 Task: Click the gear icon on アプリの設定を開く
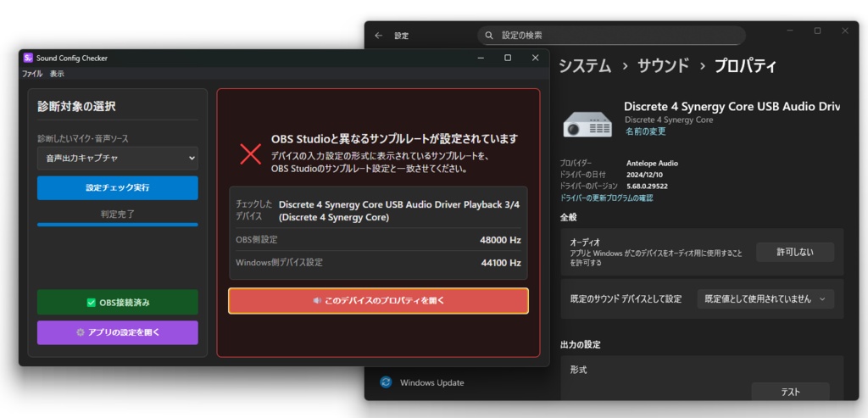[81, 332]
